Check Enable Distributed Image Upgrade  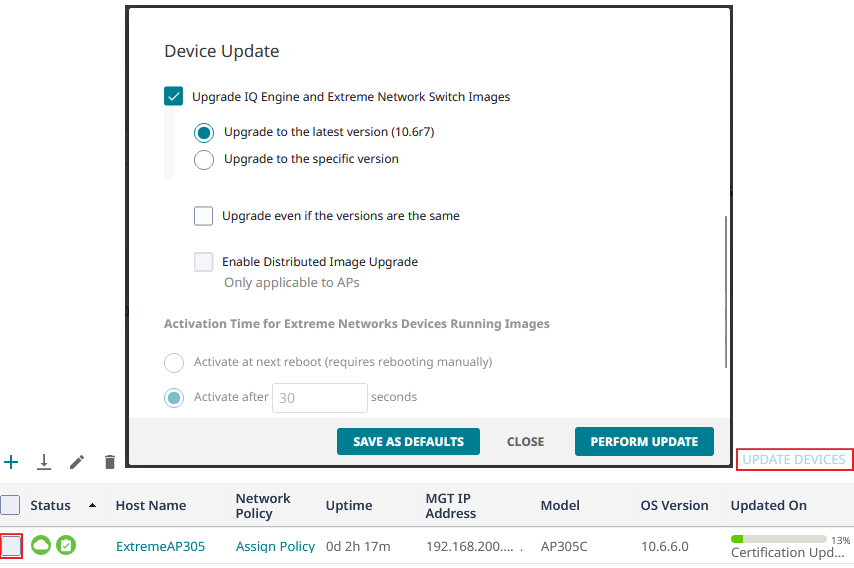pos(204,262)
